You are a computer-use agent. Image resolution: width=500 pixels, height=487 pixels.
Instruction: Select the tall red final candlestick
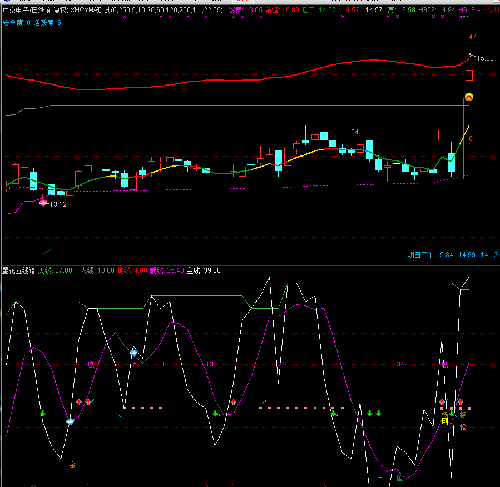click(463, 138)
